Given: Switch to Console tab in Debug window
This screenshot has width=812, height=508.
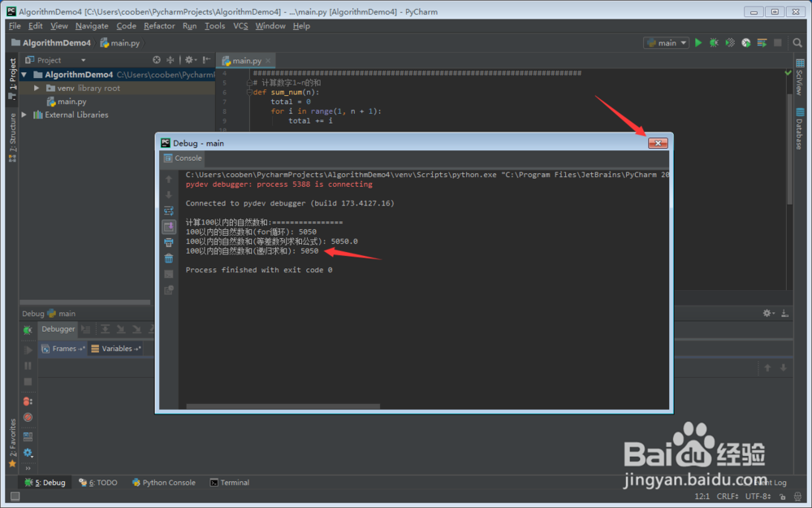Looking at the screenshot, I should (x=182, y=158).
